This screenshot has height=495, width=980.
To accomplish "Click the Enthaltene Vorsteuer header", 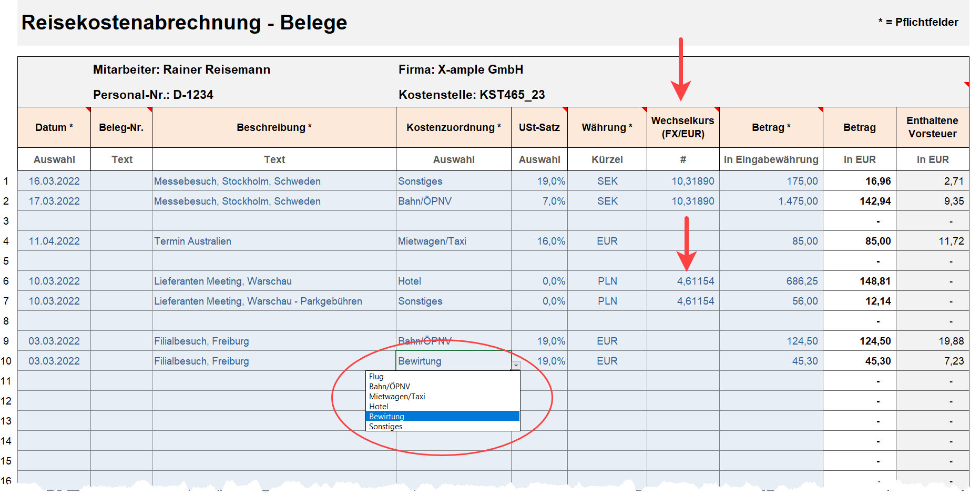I will point(932,127).
